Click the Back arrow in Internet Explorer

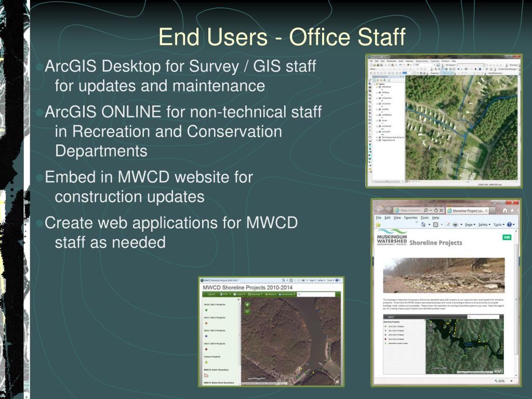(379, 210)
